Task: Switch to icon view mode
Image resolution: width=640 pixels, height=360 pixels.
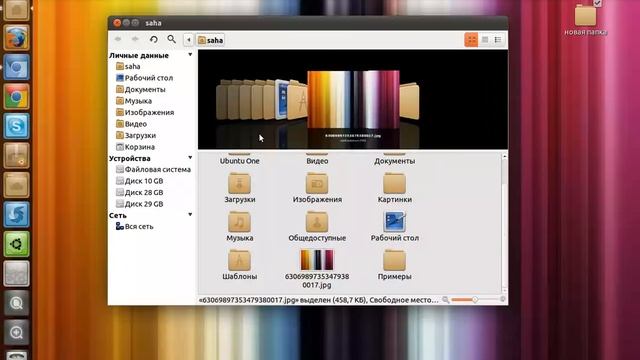Action: 471,40
